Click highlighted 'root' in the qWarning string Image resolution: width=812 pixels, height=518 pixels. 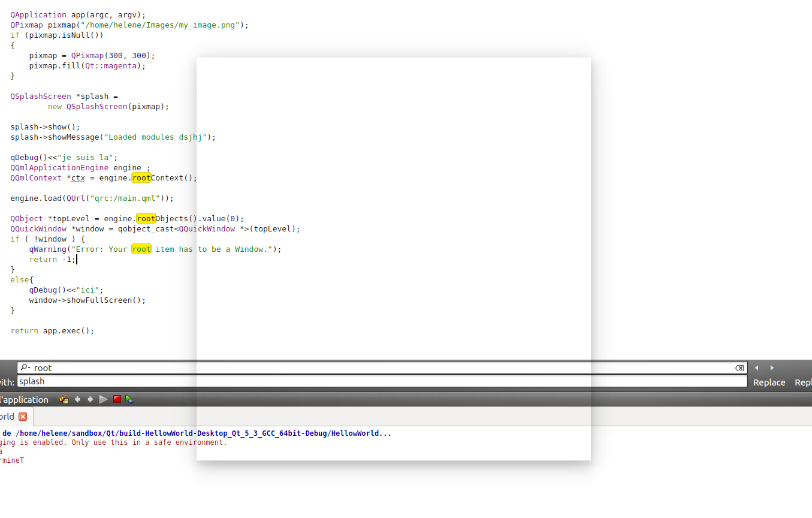pyautogui.click(x=141, y=249)
